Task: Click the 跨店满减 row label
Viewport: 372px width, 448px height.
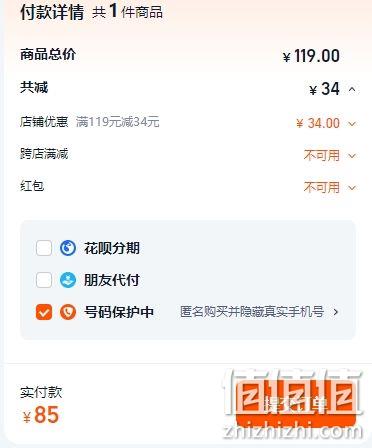Action: tap(44, 154)
